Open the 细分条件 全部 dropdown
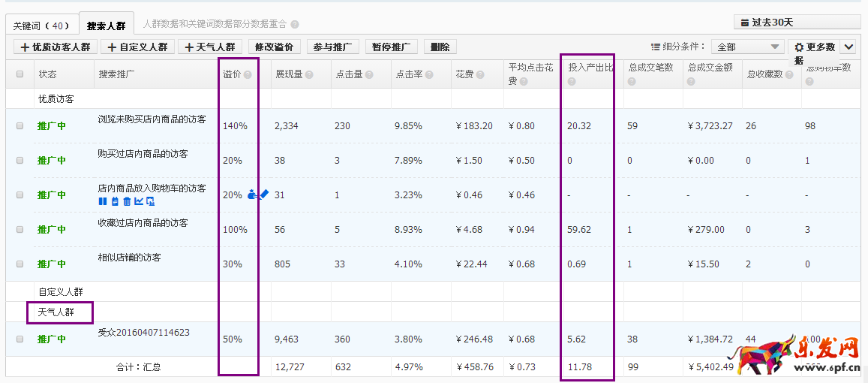The image size is (868, 383). pyautogui.click(x=747, y=47)
